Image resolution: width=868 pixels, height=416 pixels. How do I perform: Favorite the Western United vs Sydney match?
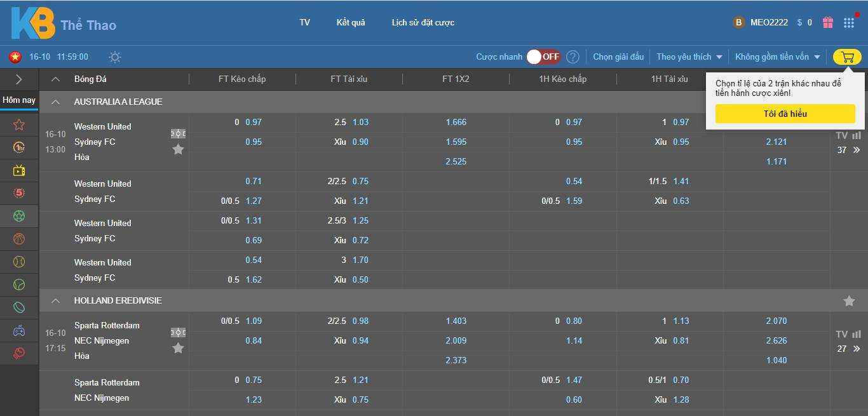(x=178, y=149)
